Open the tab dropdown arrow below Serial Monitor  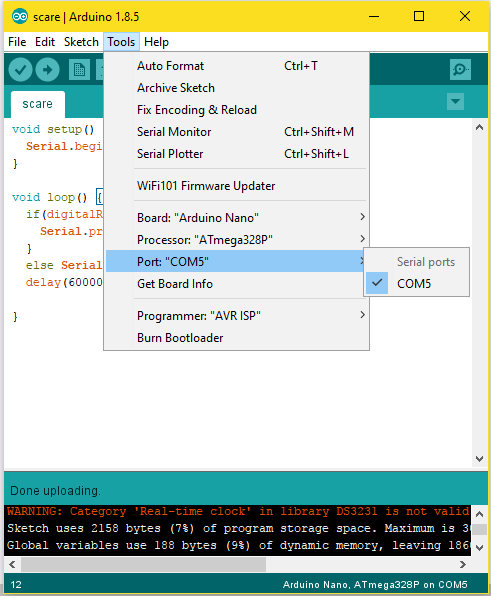point(455,101)
